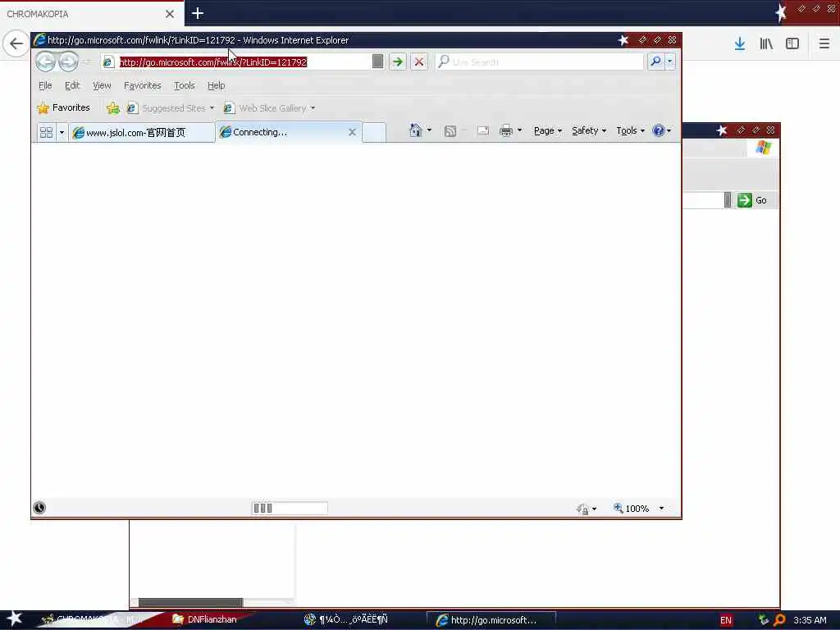Click Windows flag logo in background window
840x630 pixels.
coord(764,148)
